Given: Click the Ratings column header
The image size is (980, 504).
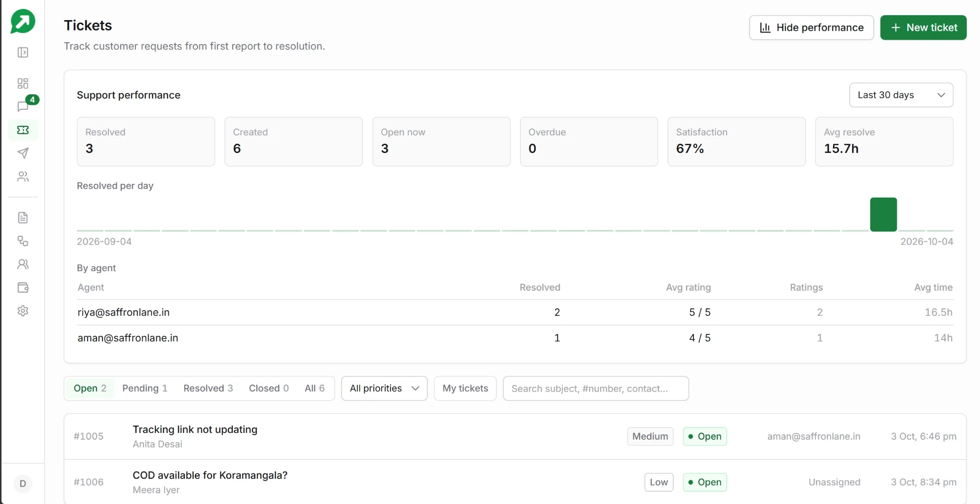Looking at the screenshot, I should 806,287.
